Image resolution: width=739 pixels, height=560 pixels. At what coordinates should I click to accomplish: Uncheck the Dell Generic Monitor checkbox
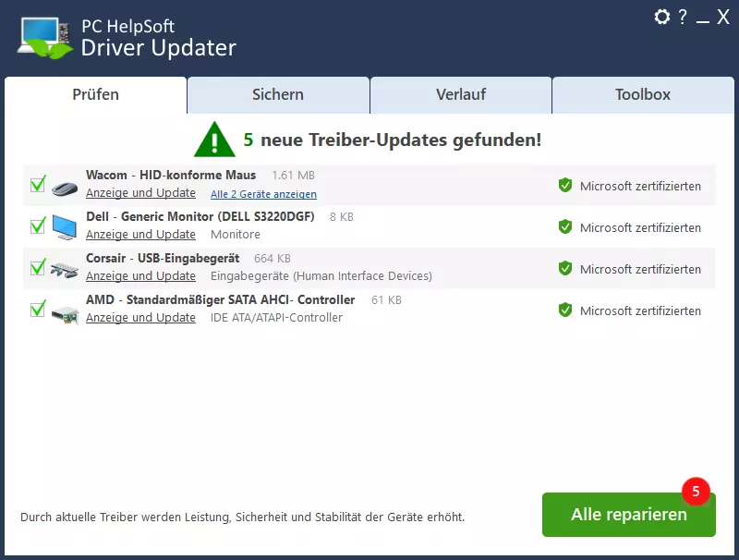[38, 225]
